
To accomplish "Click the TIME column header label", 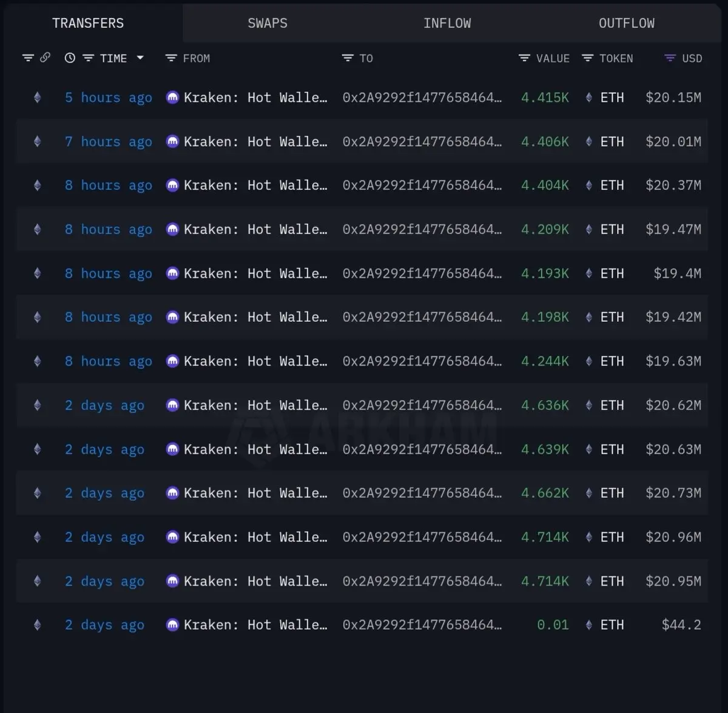I will (113, 58).
